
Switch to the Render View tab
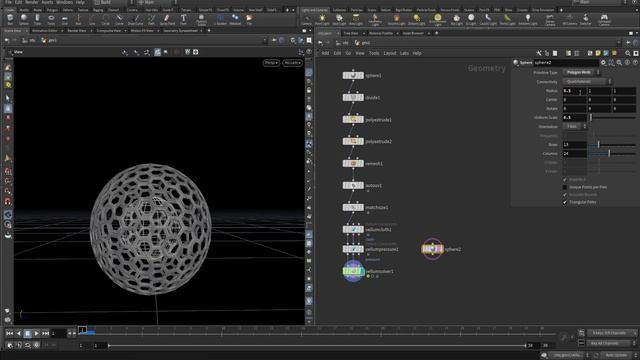coord(77,31)
